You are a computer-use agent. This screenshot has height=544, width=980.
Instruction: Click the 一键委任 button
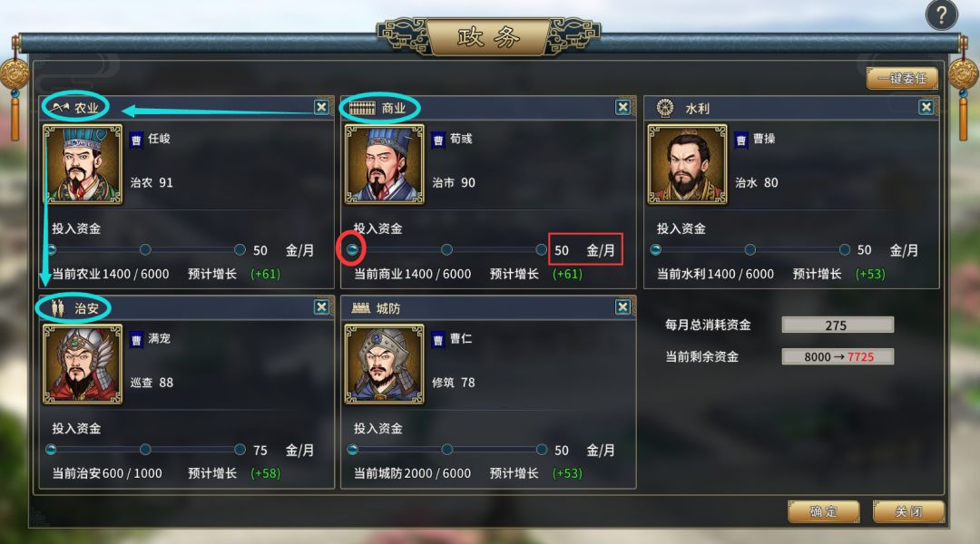tap(902, 79)
